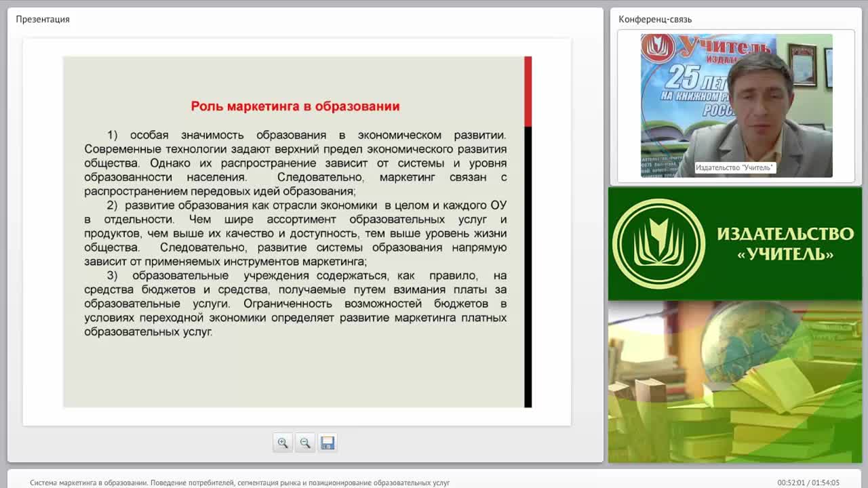Save the presentation with the floppy disk icon
Viewport: 868px width, 488px height.
328,443
